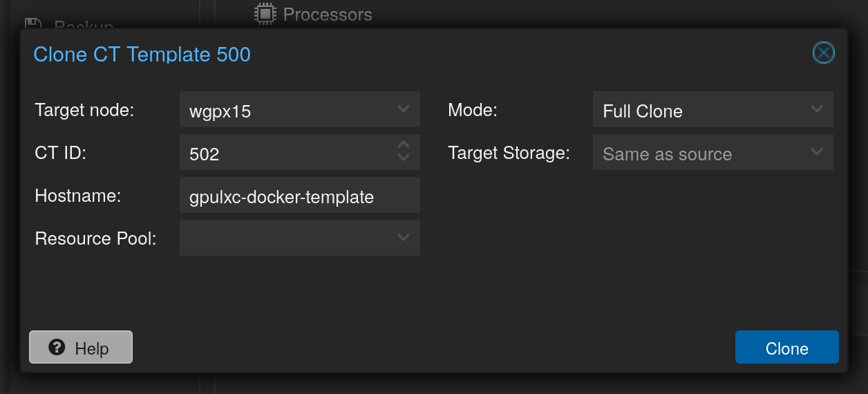Open Help for cloning
The image size is (868, 394).
[x=81, y=347]
